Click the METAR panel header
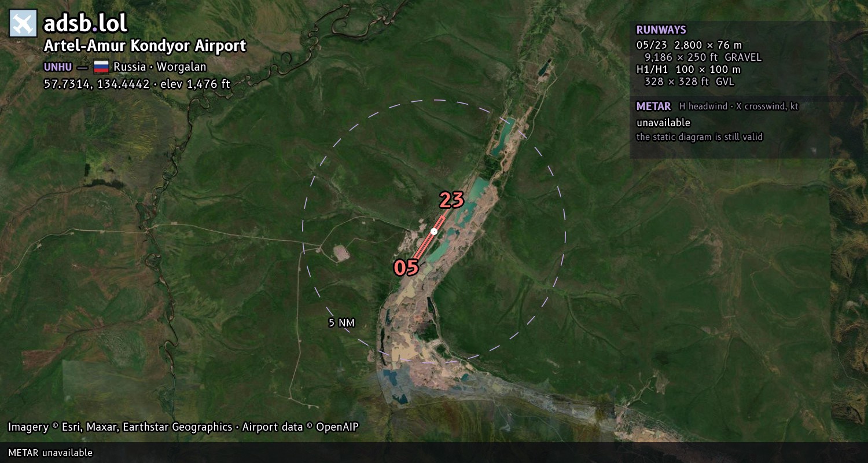The width and height of the screenshot is (868, 463). pos(653,106)
